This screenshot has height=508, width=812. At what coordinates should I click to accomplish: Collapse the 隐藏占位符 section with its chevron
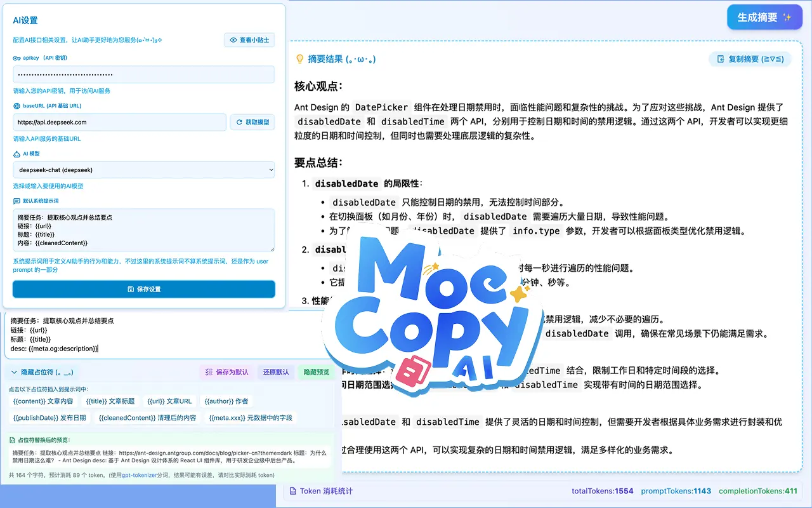(x=13, y=373)
